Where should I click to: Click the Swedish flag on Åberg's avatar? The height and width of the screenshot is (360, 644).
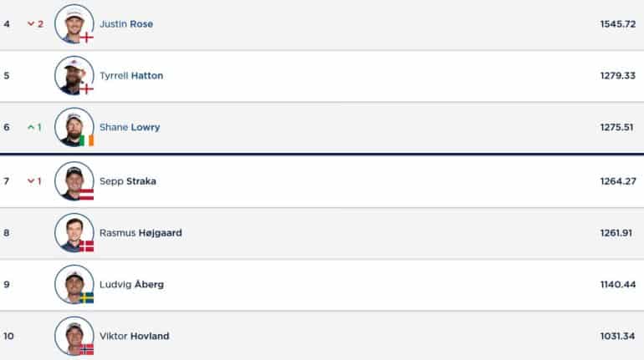(86, 298)
